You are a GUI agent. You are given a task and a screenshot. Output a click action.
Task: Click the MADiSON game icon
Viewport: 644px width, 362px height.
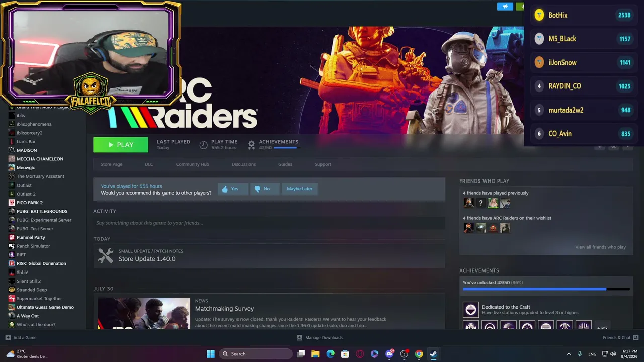pyautogui.click(x=12, y=150)
